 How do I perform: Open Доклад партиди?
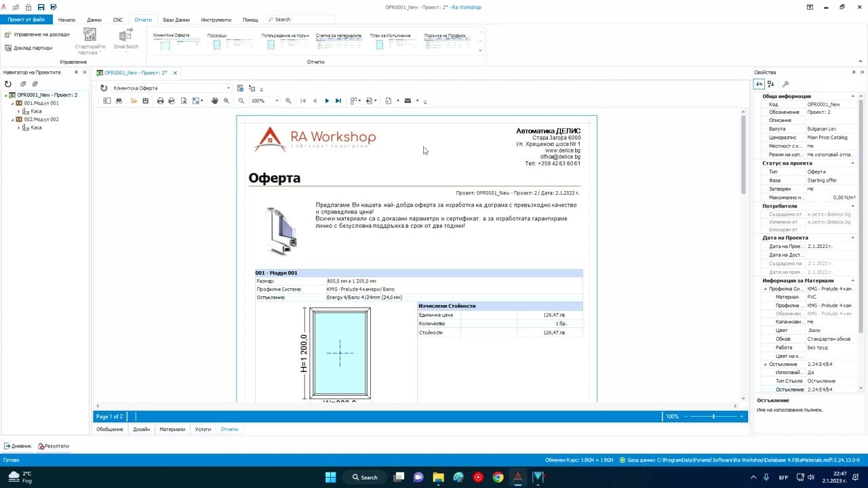pyautogui.click(x=28, y=48)
